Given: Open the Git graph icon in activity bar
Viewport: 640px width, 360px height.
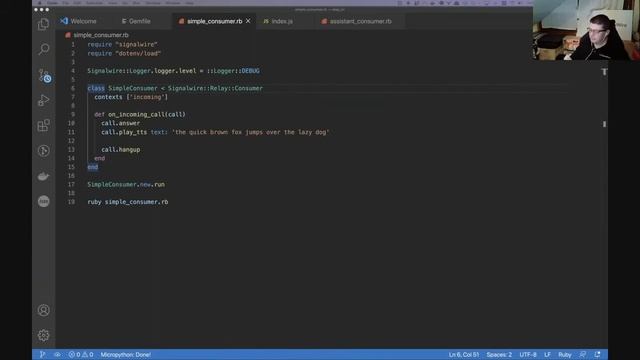Looking at the screenshot, I should (x=43, y=151).
